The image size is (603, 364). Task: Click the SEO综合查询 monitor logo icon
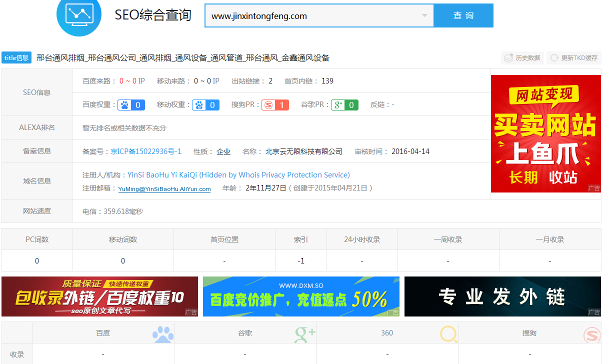[x=79, y=14]
